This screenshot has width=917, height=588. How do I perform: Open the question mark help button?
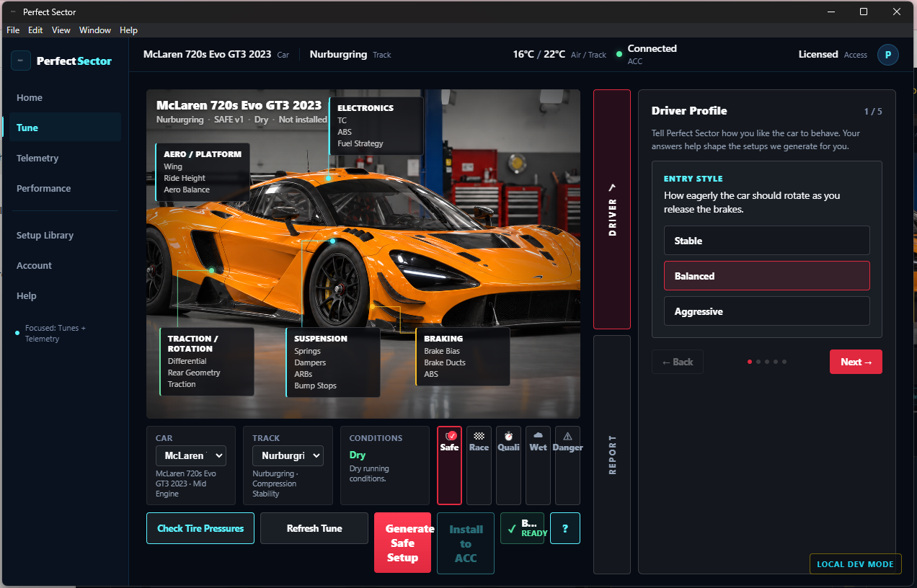(x=565, y=528)
